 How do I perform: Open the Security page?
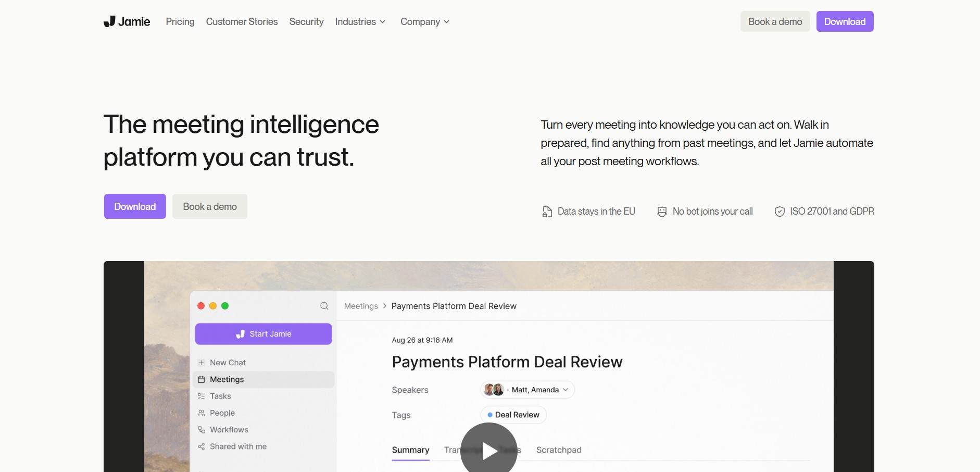[x=306, y=21]
